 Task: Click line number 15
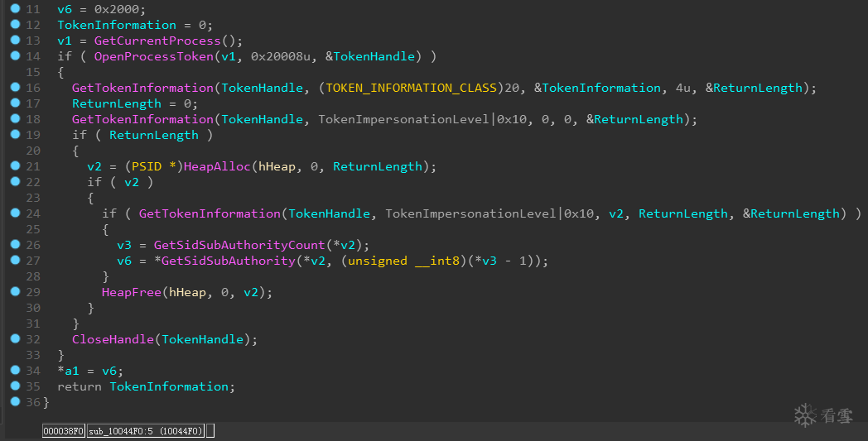pos(33,73)
